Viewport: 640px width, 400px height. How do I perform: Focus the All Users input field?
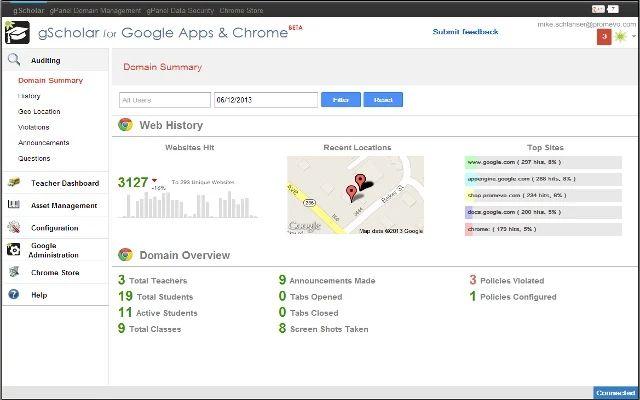(165, 100)
